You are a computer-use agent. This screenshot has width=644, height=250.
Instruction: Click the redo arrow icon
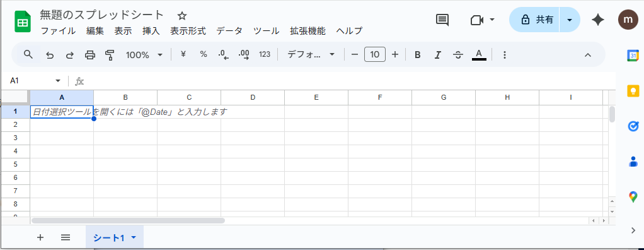tap(70, 55)
